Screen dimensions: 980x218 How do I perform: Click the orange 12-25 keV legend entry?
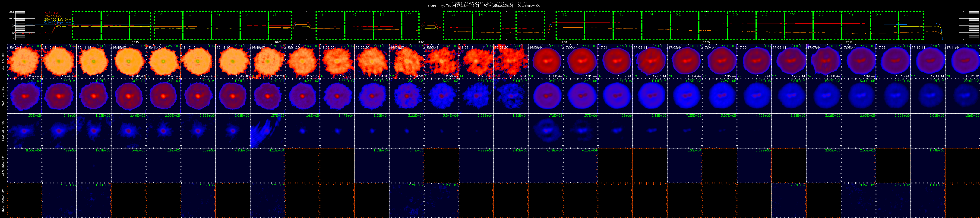point(53,16)
